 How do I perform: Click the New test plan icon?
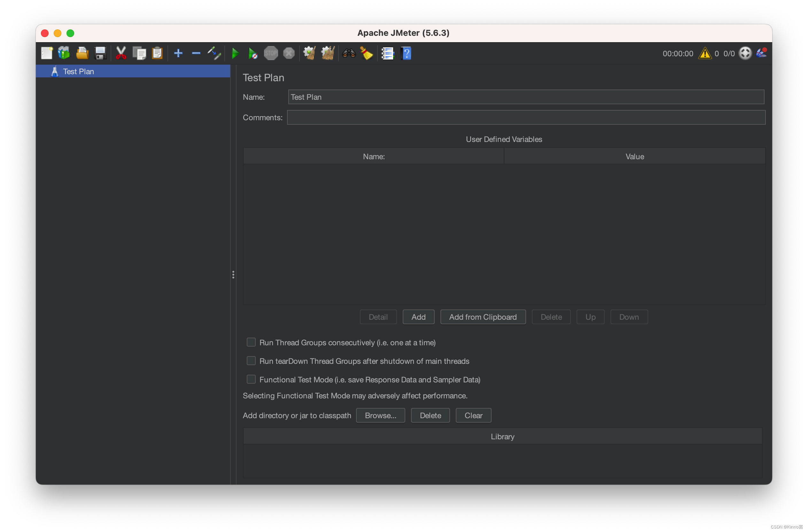coord(47,53)
